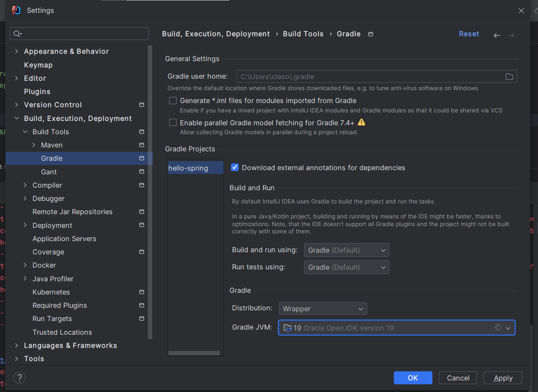Click the project icon beside Coverage

pyautogui.click(x=142, y=252)
